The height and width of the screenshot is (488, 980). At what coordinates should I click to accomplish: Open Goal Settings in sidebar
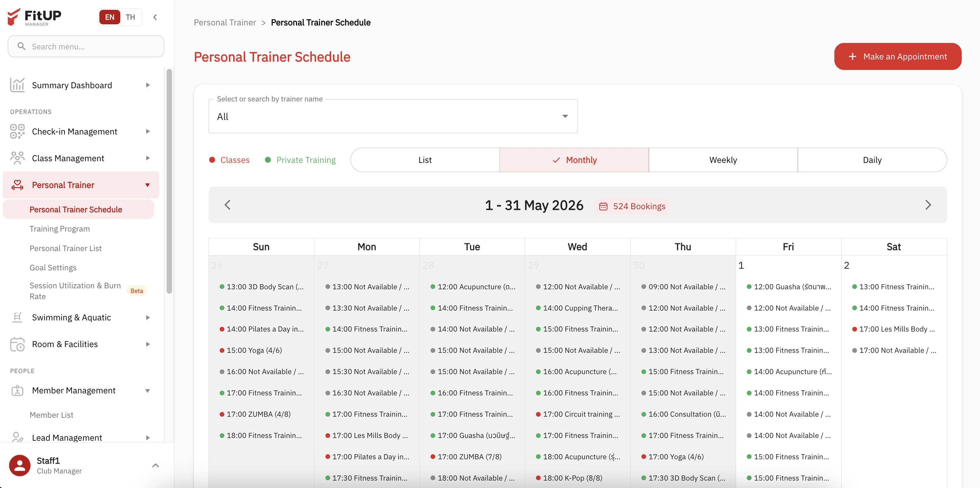(x=53, y=267)
